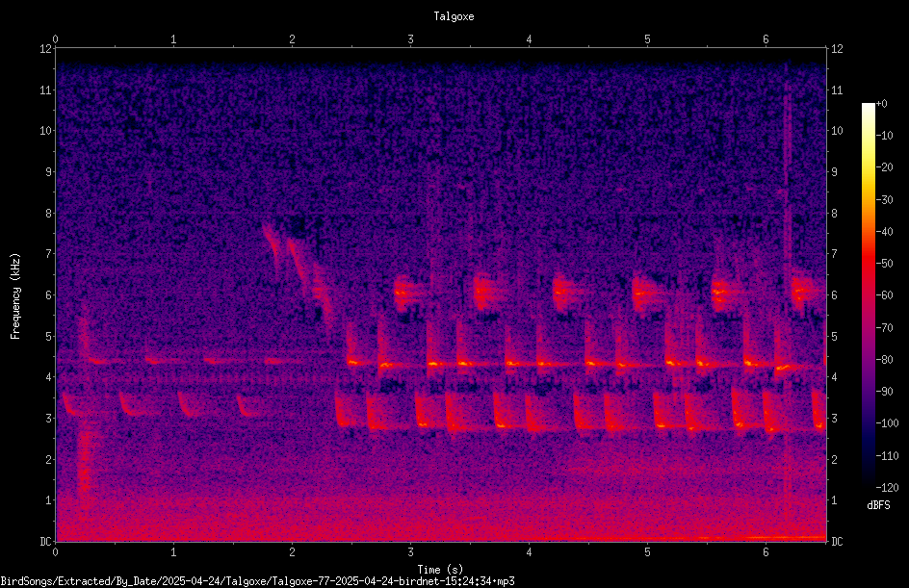The height and width of the screenshot is (588, 909).
Task: Click the bright vertical streak near 6 seconds
Action: [x=787, y=278]
